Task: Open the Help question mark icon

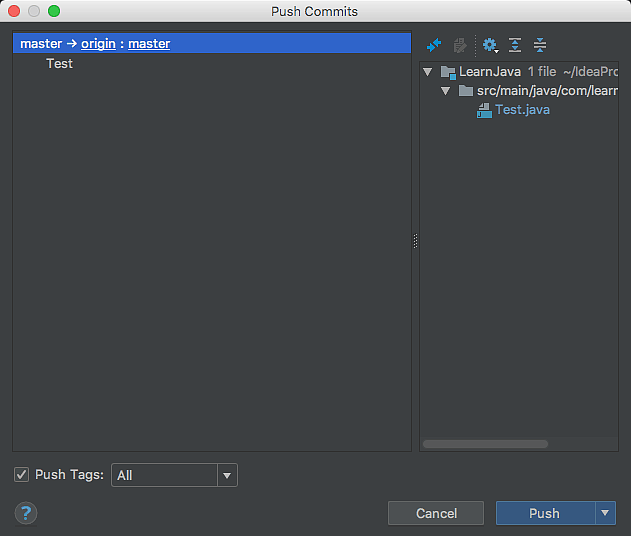Action: coord(26,513)
